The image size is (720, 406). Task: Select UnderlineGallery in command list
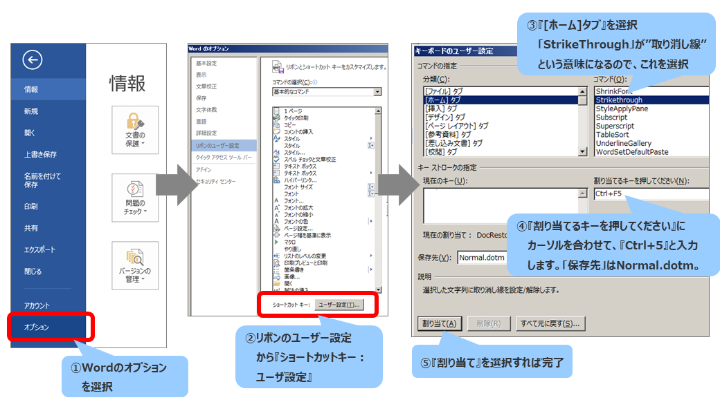tap(652, 143)
